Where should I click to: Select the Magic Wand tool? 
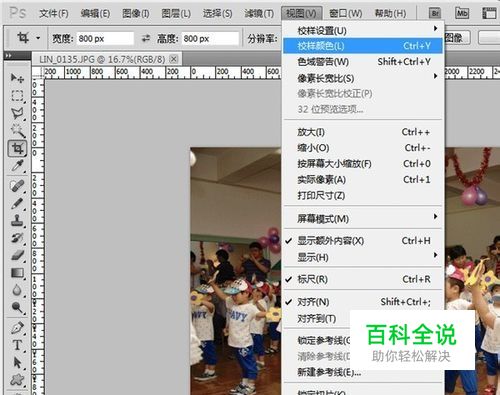tap(17, 131)
